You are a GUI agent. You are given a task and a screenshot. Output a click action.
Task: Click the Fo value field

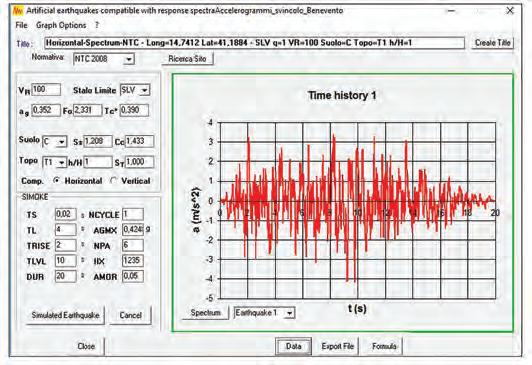pyautogui.click(x=88, y=110)
